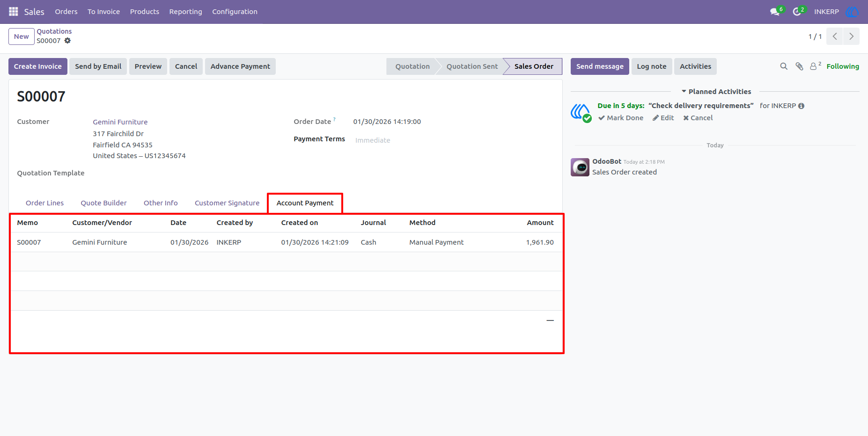Click the search magnifier icon in the chatter
Viewport: 868px width, 436px height.
pyautogui.click(x=784, y=66)
